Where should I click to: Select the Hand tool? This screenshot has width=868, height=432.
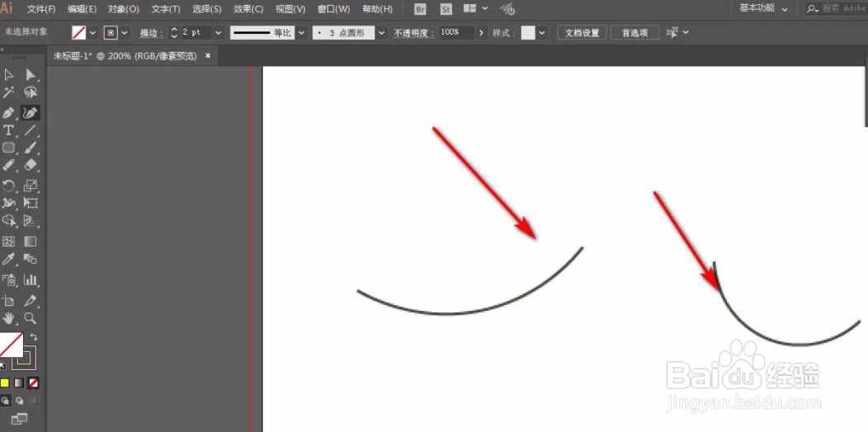(x=8, y=318)
